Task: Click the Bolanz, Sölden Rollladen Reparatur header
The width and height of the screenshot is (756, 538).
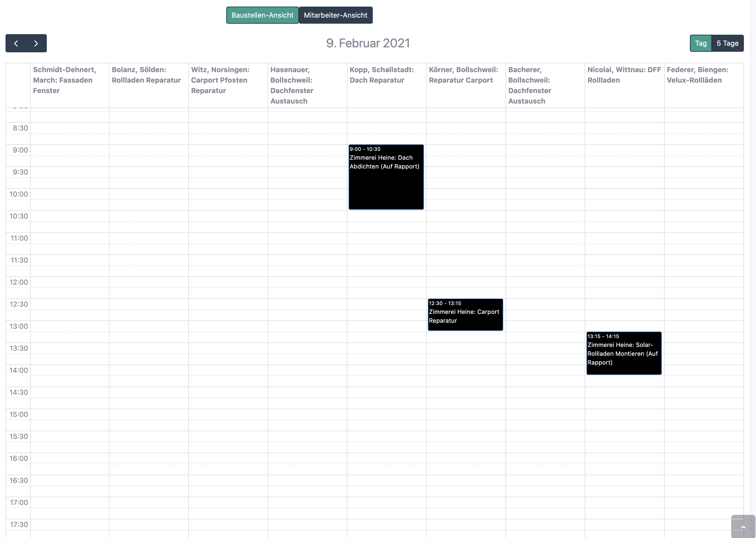Action: click(x=146, y=75)
